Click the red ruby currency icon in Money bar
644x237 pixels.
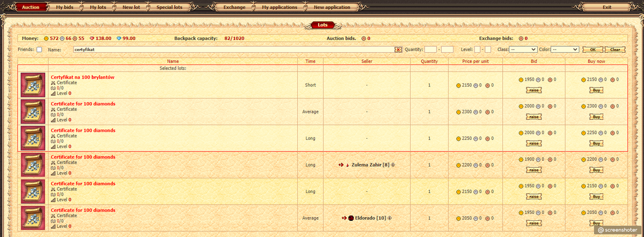point(92,39)
